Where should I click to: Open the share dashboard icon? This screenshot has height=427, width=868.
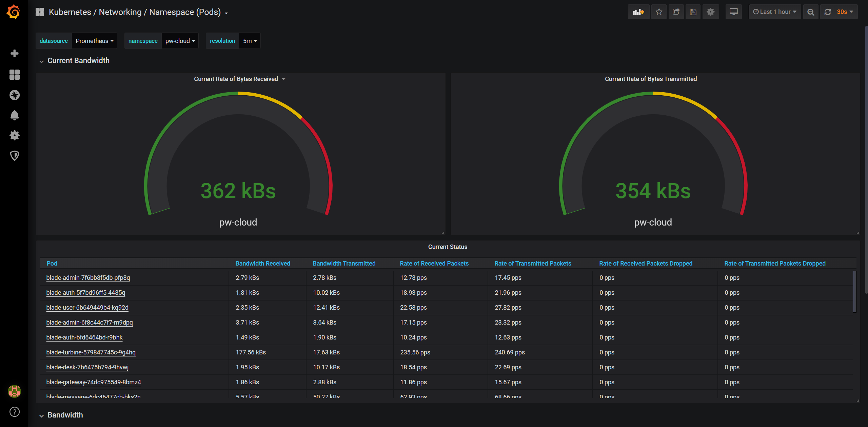pyautogui.click(x=676, y=12)
